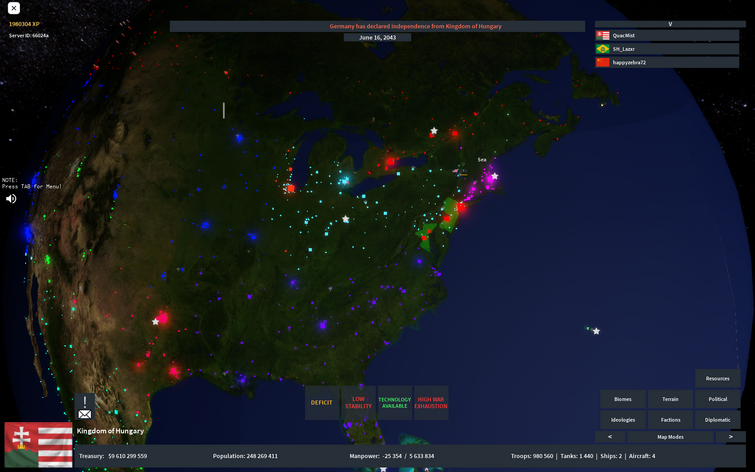
Task: Click the XP counter text
Action: [24, 24]
